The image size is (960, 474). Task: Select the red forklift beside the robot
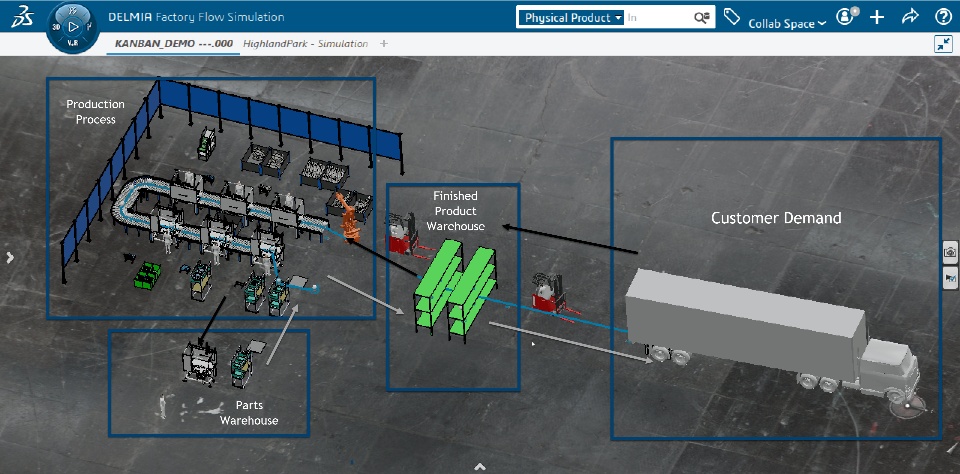coord(402,234)
